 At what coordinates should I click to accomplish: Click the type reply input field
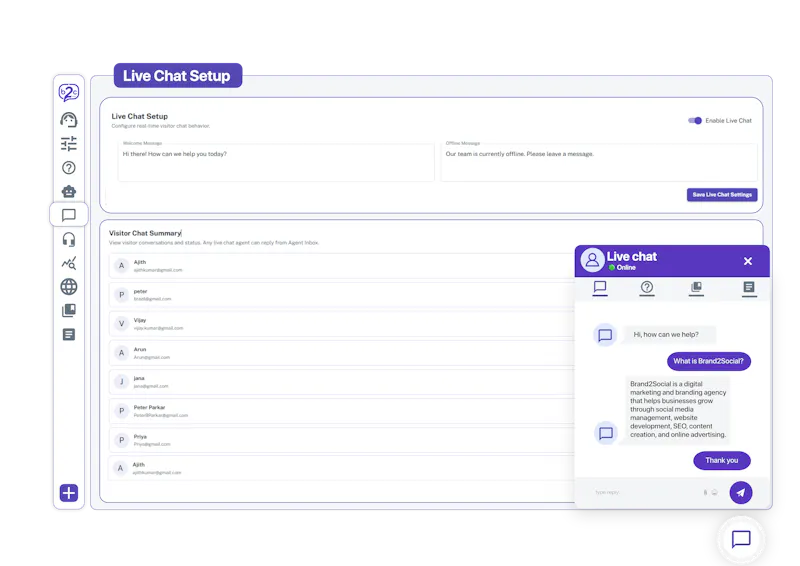pos(643,493)
